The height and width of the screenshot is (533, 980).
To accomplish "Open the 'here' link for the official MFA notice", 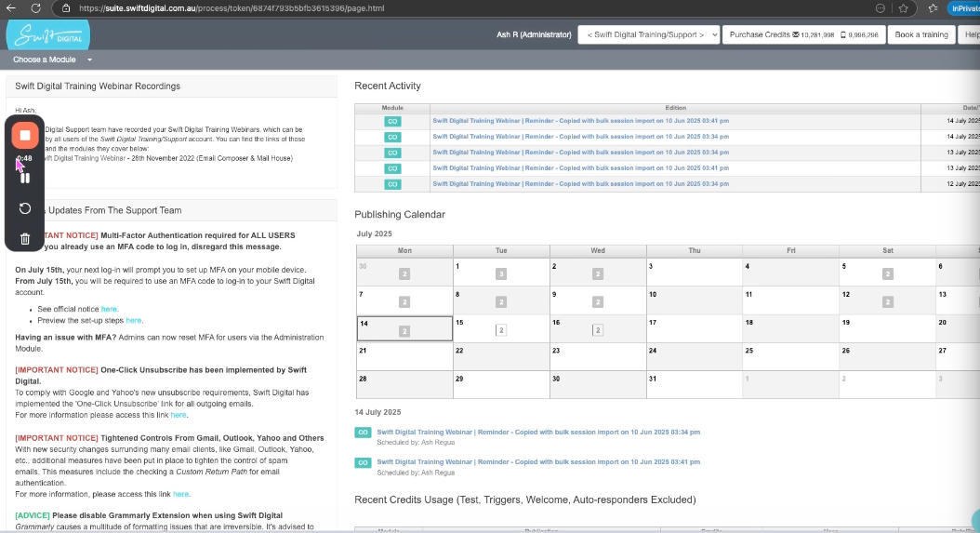I will coord(109,309).
